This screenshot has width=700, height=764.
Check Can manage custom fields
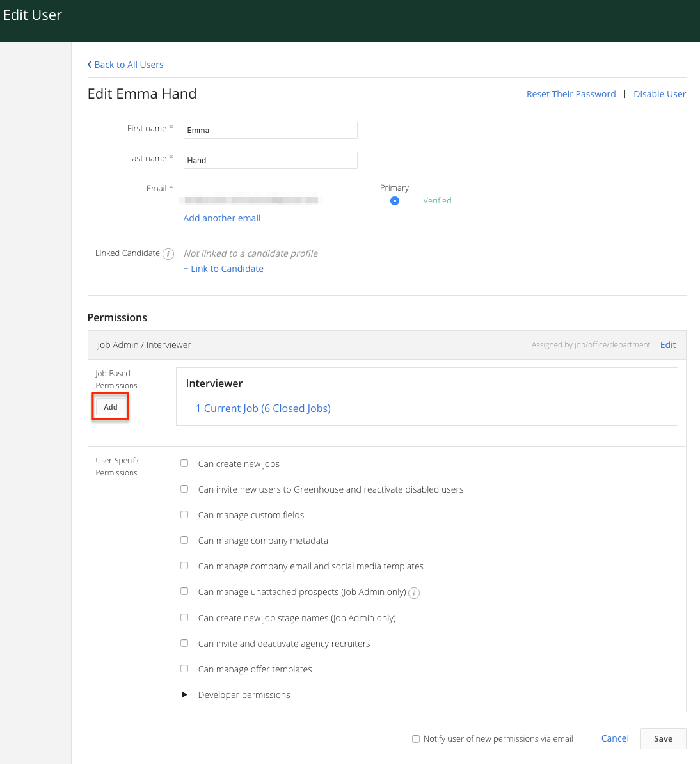pos(184,514)
